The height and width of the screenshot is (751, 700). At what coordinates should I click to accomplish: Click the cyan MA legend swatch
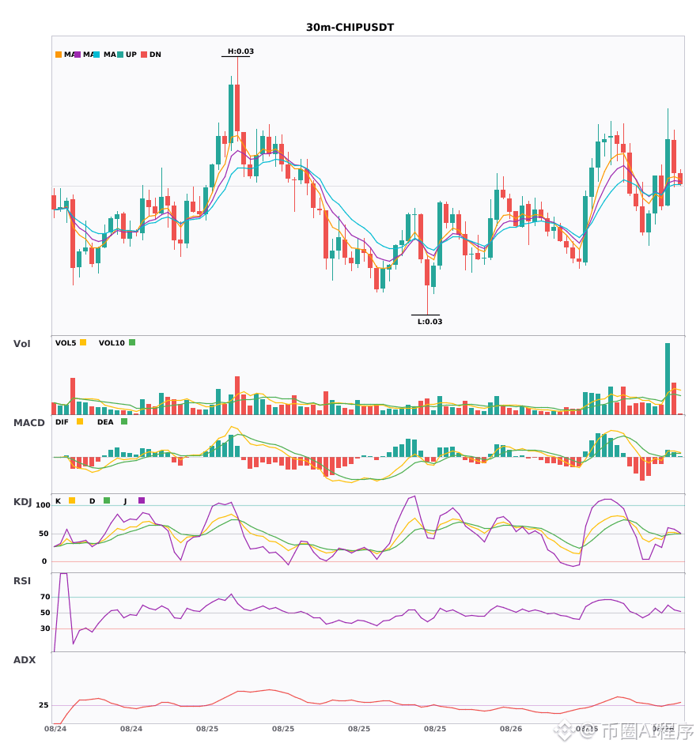coord(96,55)
